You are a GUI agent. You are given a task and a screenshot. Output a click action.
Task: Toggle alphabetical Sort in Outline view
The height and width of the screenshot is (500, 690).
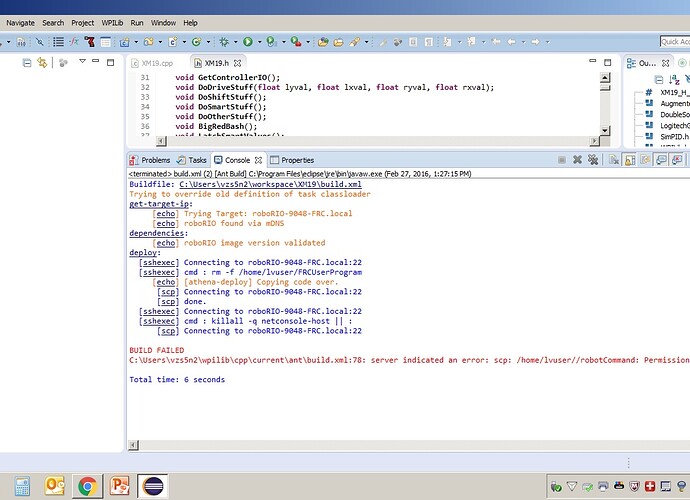point(674,80)
